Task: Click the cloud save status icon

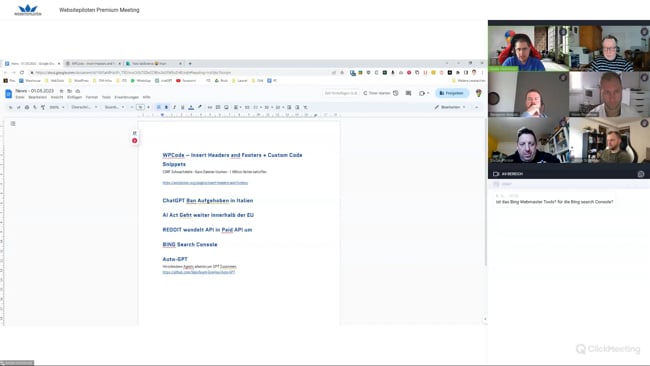Action: 78,91
